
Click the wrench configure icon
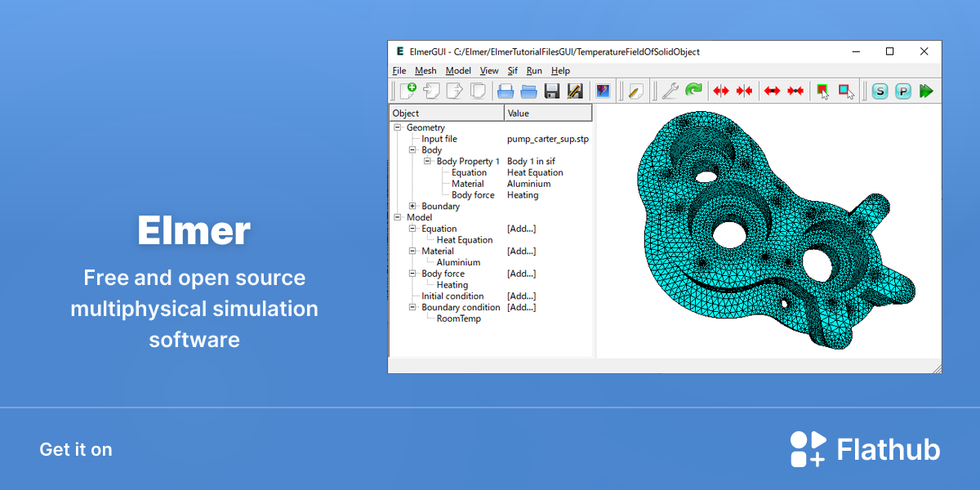[670, 91]
